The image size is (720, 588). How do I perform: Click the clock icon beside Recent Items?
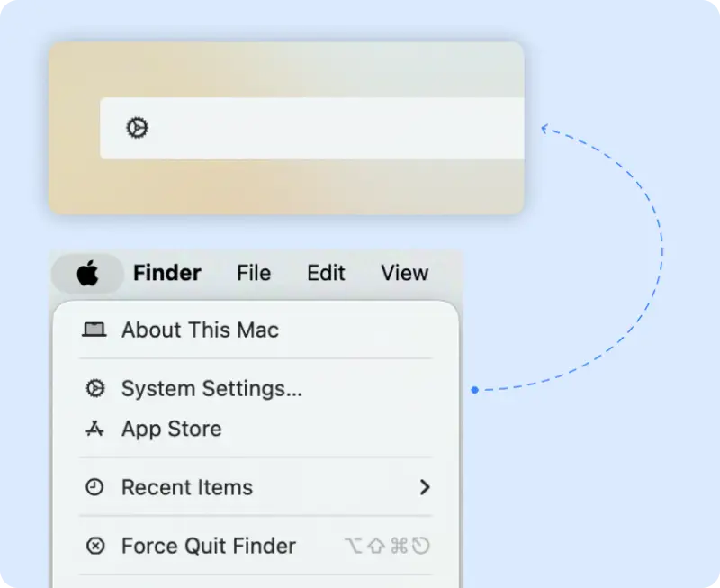coord(94,487)
